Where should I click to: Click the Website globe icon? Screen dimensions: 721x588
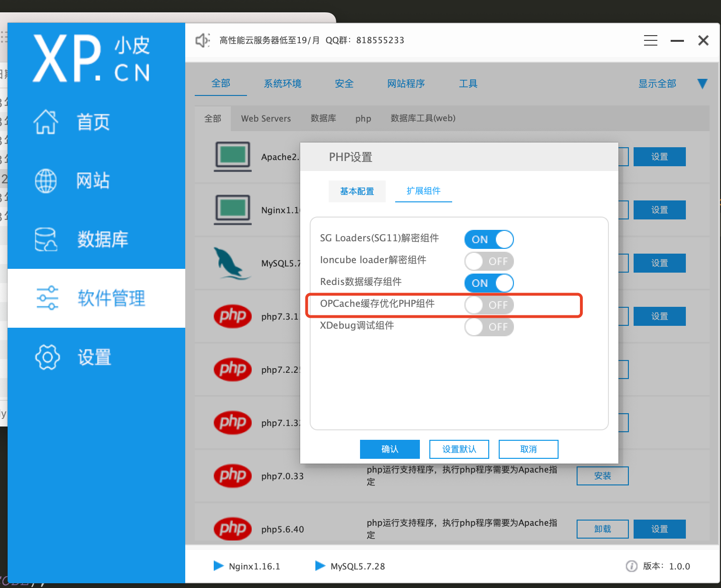[46, 181]
